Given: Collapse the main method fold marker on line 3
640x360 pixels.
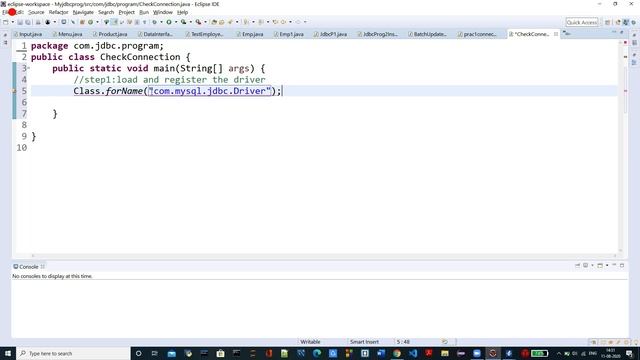Looking at the screenshot, I should (29, 68).
